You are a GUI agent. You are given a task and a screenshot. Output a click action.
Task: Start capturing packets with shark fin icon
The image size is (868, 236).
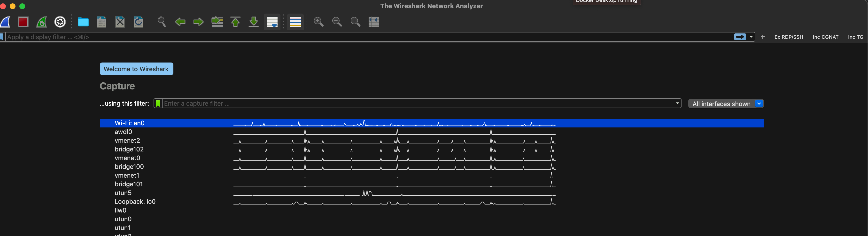5,22
